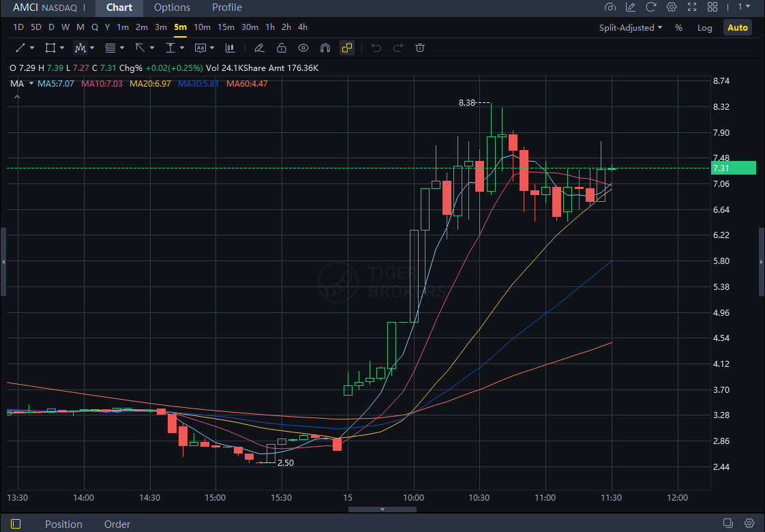Switch to 1m interval
The image size is (765, 532).
[123, 27]
